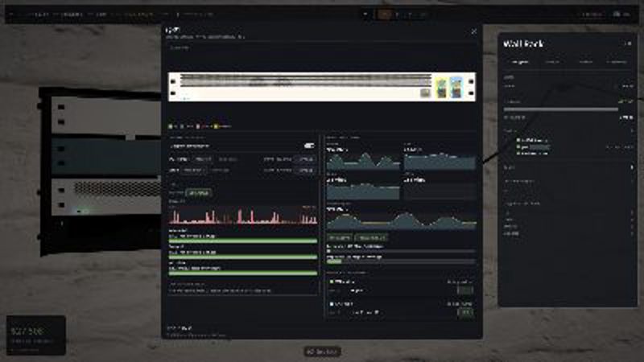Toggle the switch in the device settings row

coord(309,146)
